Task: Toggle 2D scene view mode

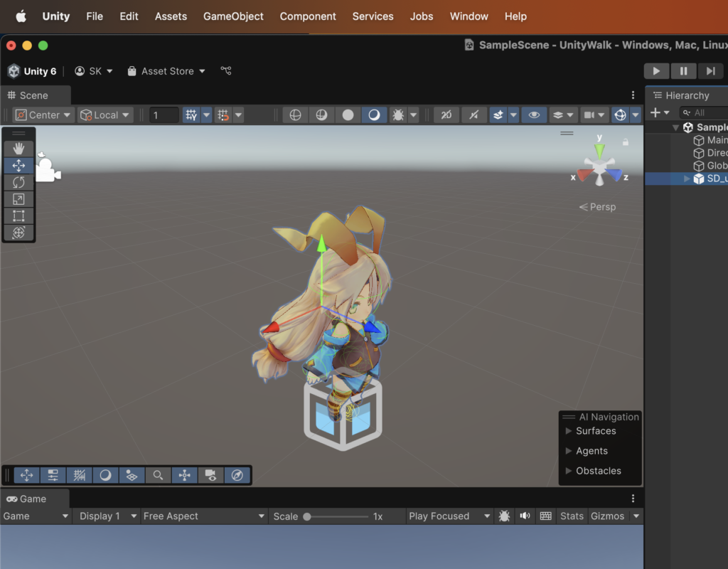Action: coord(446,115)
